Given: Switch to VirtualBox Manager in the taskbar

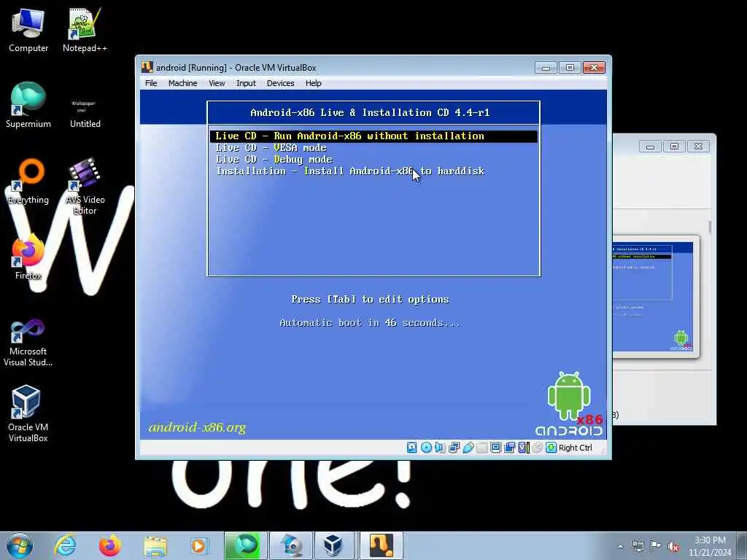Looking at the screenshot, I should (333, 545).
